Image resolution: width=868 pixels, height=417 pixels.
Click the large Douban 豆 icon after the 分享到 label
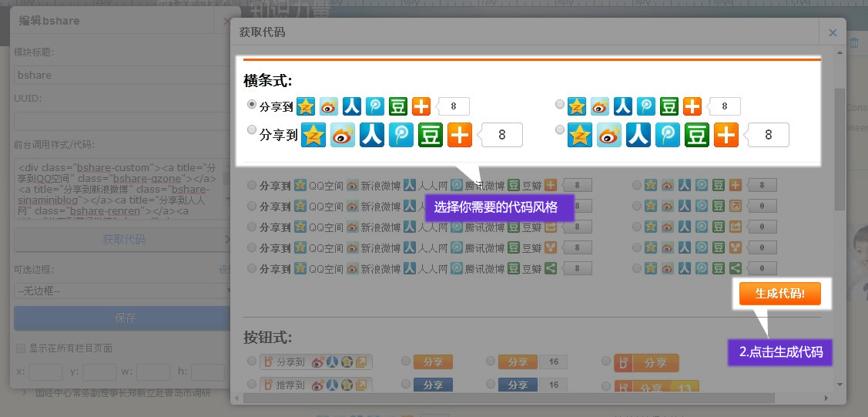tap(431, 135)
